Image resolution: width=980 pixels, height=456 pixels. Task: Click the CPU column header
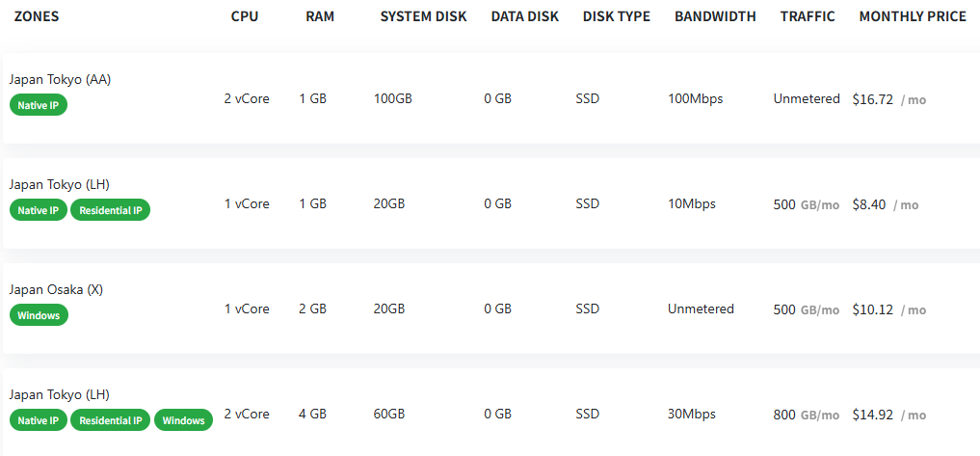click(245, 17)
